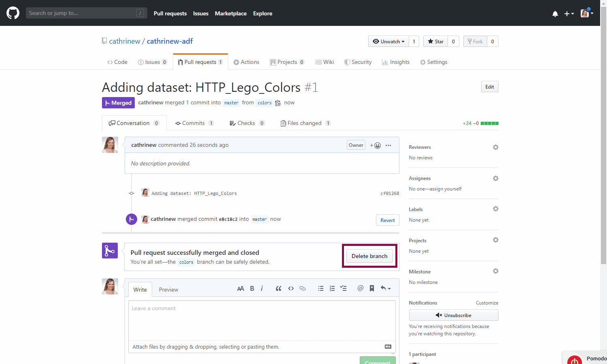Click the mention user @ icon
Image resolution: width=607 pixels, height=364 pixels.
coord(360,288)
